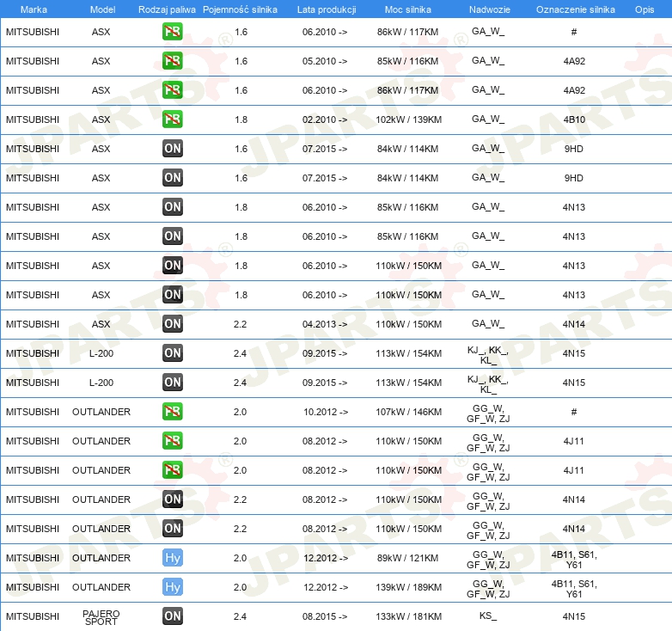
Task: Select the hybrid Hy icon for the 89kW Outlander
Action: click(x=173, y=558)
